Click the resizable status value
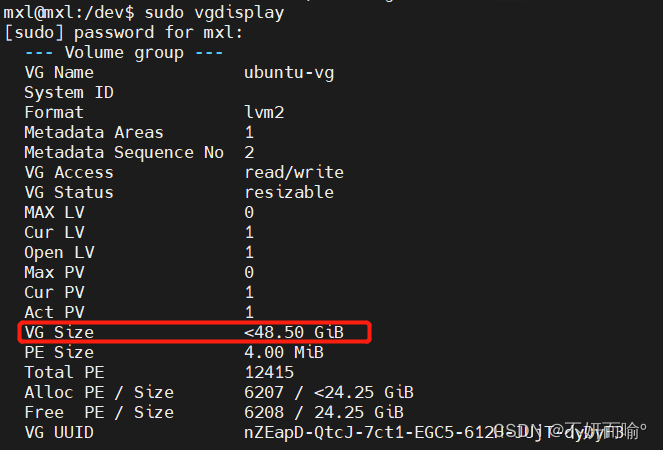 (289, 192)
